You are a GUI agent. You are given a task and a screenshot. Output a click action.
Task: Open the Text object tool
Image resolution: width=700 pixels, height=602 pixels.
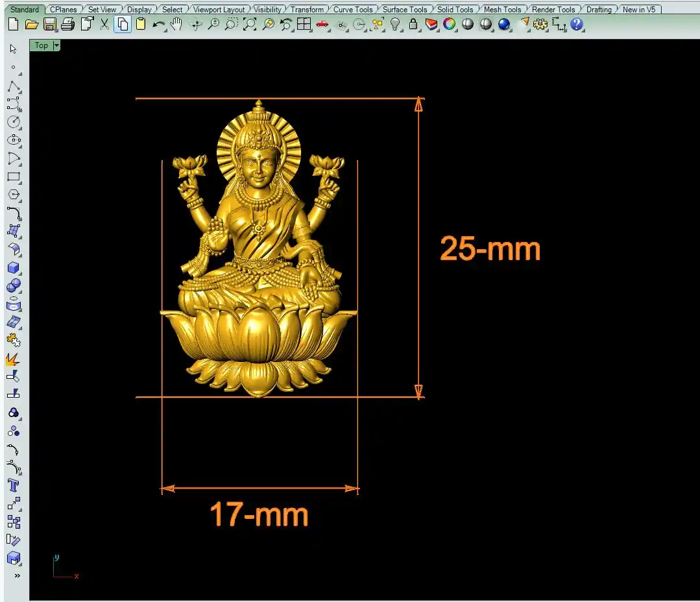[x=14, y=485]
